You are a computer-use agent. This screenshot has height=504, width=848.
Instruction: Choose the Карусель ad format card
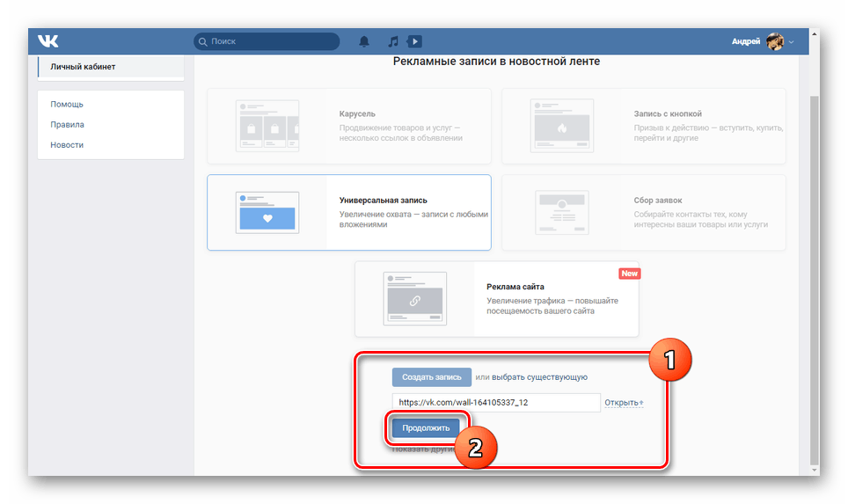coord(349,126)
